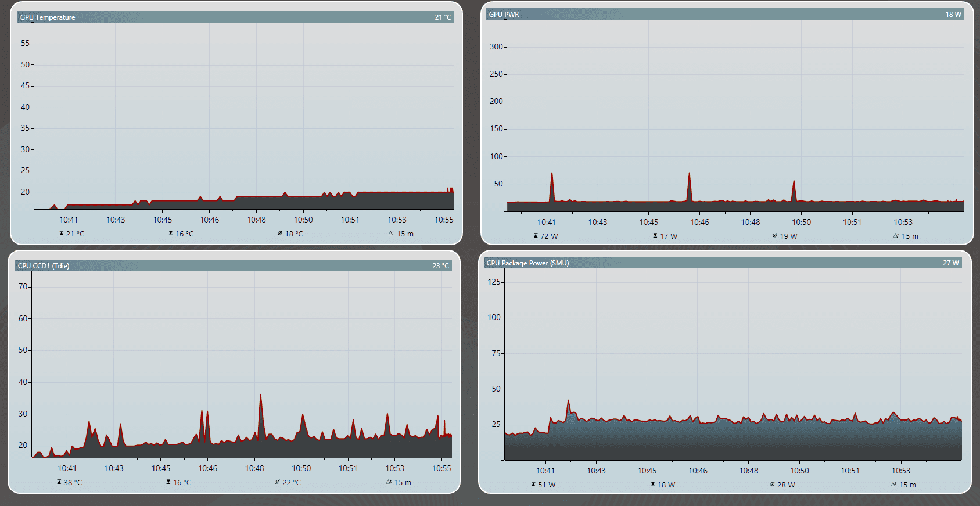
Task: Click the 51 W maximum value in CPU Package Power
Action: click(x=547, y=485)
